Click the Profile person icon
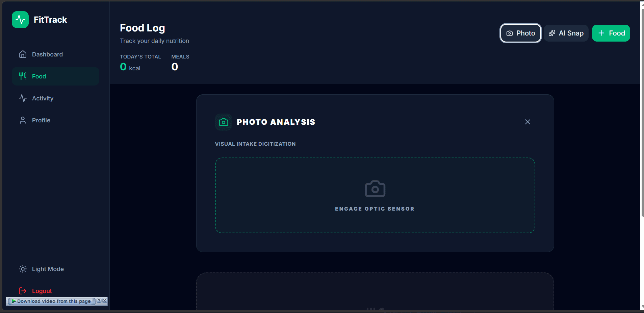Viewport: 644px width, 313px height. pyautogui.click(x=23, y=120)
